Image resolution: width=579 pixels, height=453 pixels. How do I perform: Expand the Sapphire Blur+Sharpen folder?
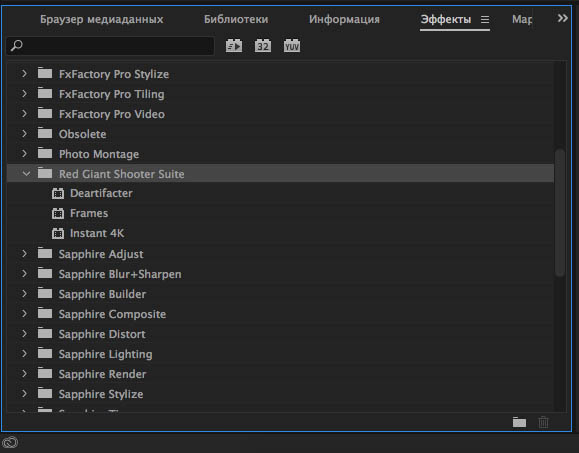point(24,274)
